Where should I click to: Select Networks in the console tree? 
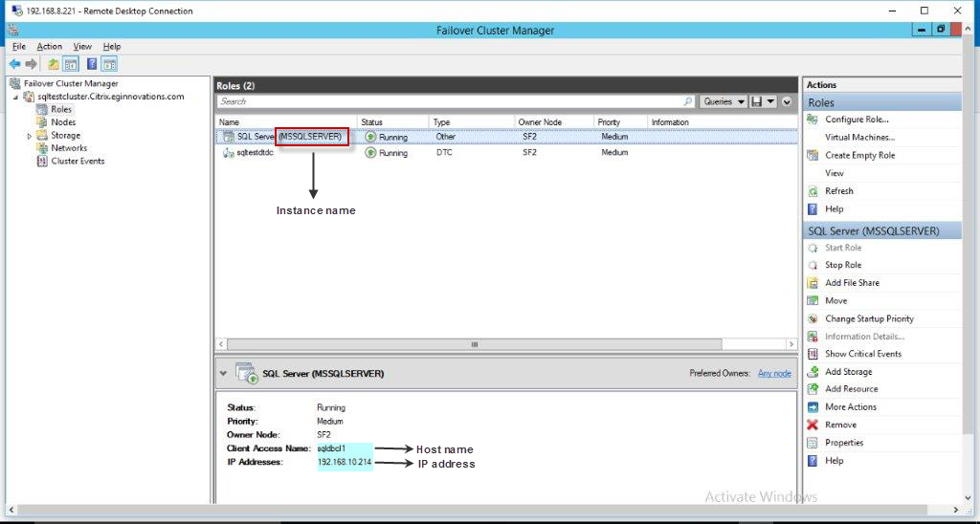69,148
